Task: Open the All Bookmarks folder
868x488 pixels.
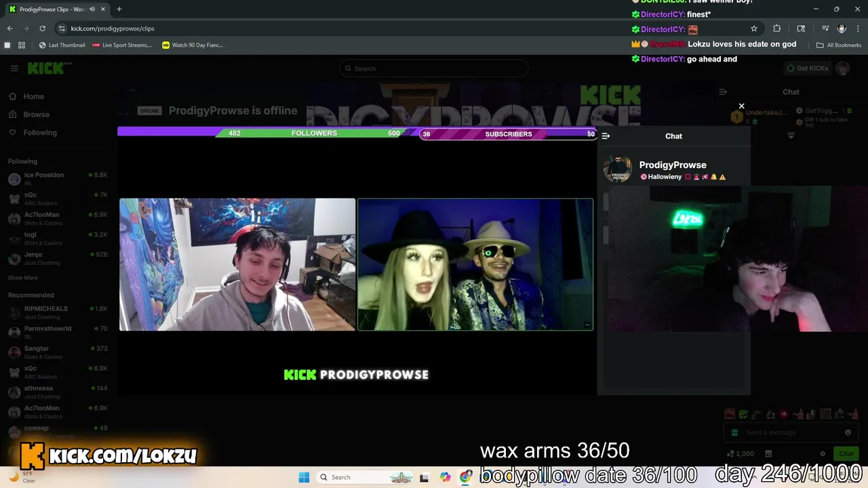Action: [x=839, y=45]
